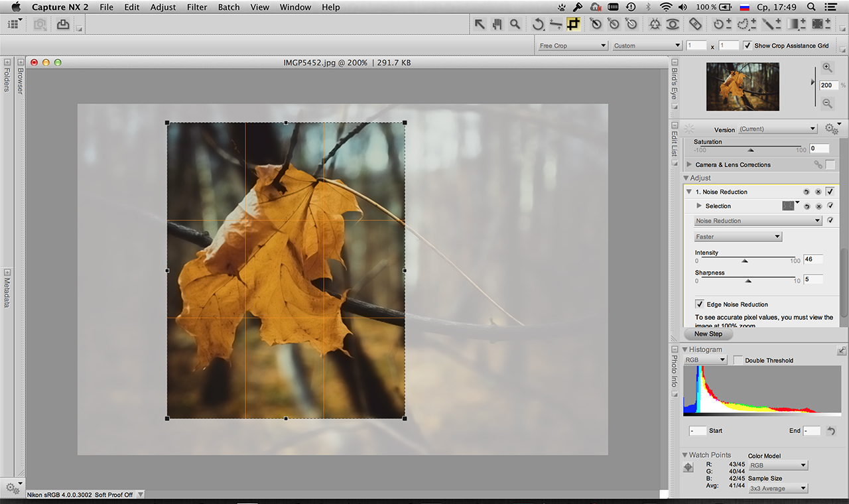Click the Rotate tool icon

pyautogui.click(x=538, y=24)
